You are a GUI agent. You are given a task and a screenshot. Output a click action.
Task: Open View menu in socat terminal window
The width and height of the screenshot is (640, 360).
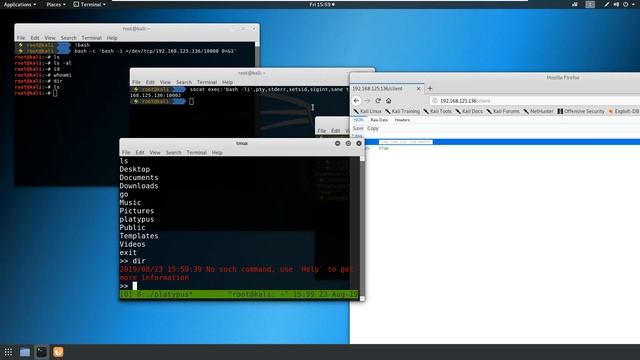point(165,82)
